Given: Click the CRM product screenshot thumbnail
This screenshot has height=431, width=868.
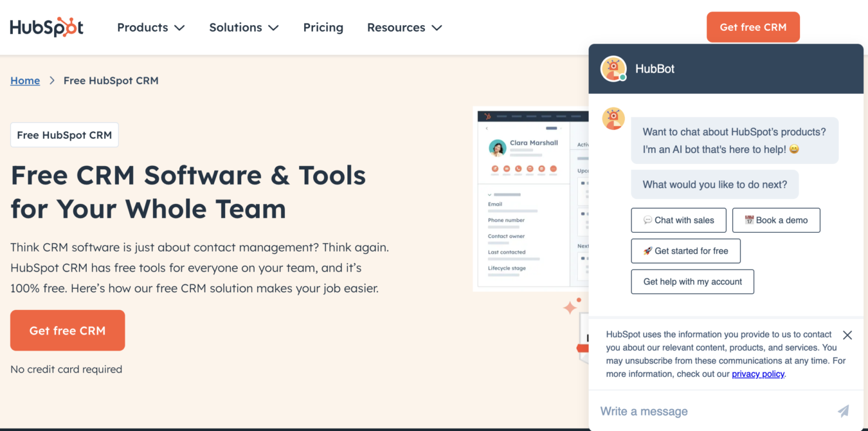Looking at the screenshot, I should [530, 198].
